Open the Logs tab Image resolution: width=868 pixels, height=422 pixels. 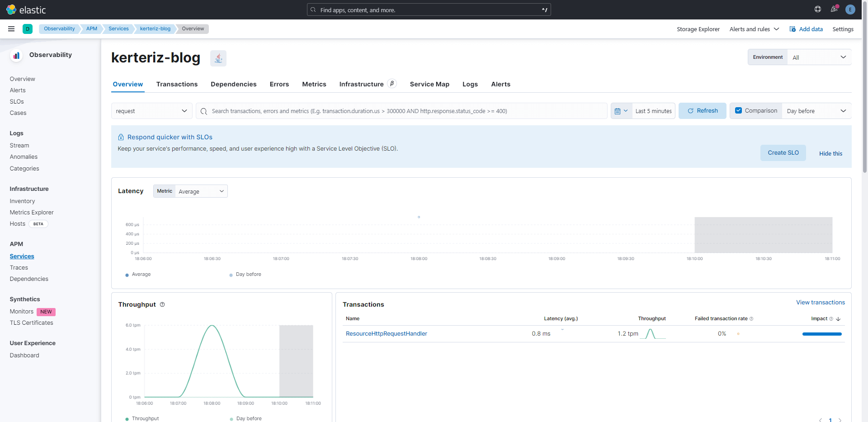tap(470, 84)
